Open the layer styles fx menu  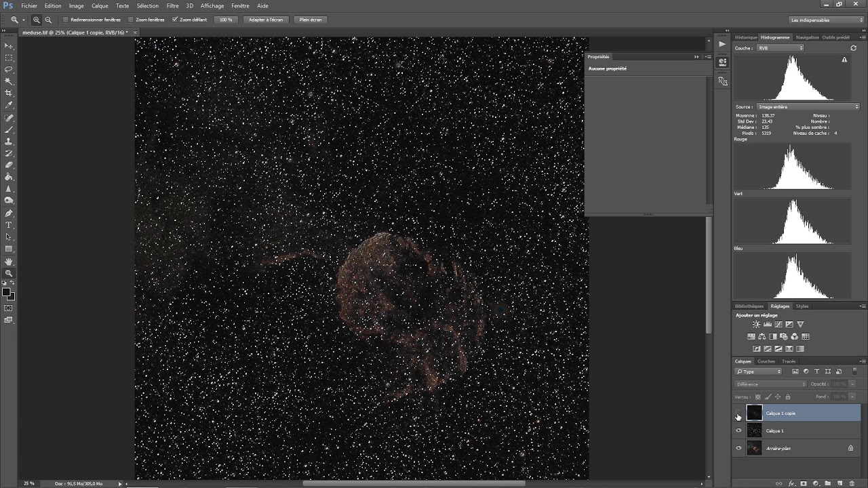coord(791,483)
